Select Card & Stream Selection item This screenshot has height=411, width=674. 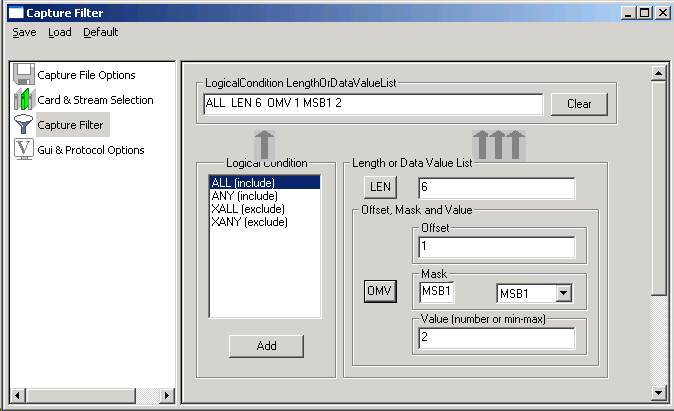click(x=95, y=100)
